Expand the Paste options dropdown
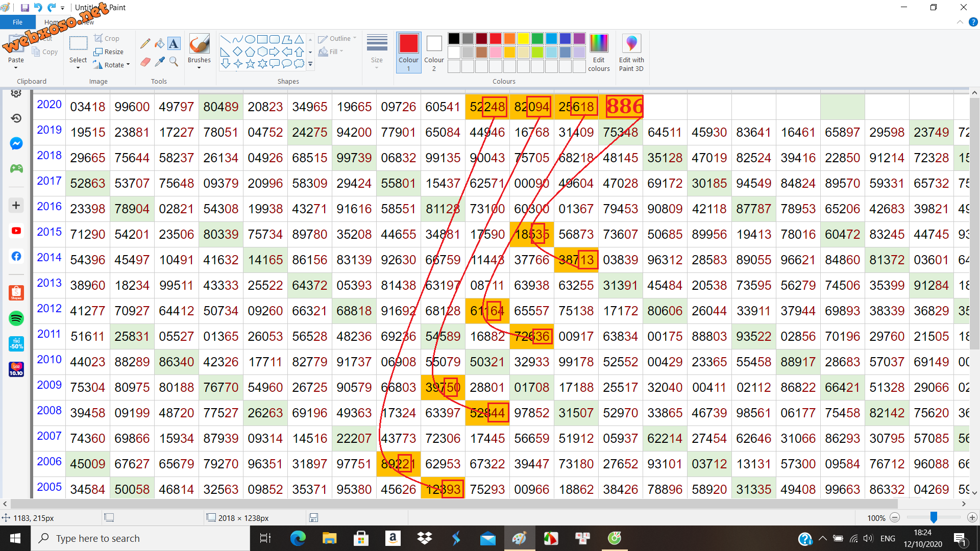Screen dimensions: 980x551 (16, 67)
